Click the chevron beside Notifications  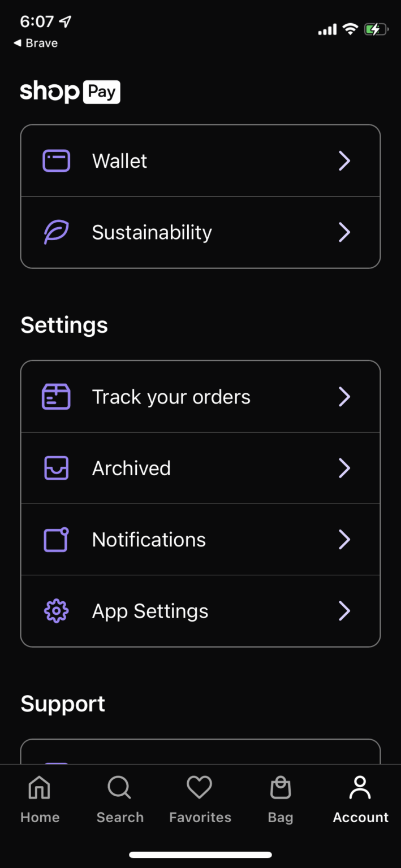point(344,540)
